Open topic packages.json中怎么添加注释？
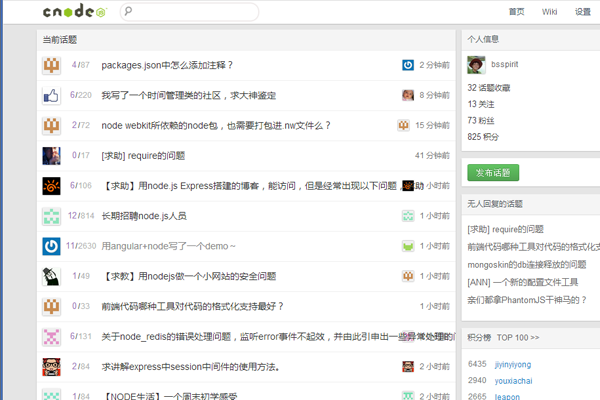Screen dimensions: 600x400 (x=167, y=65)
